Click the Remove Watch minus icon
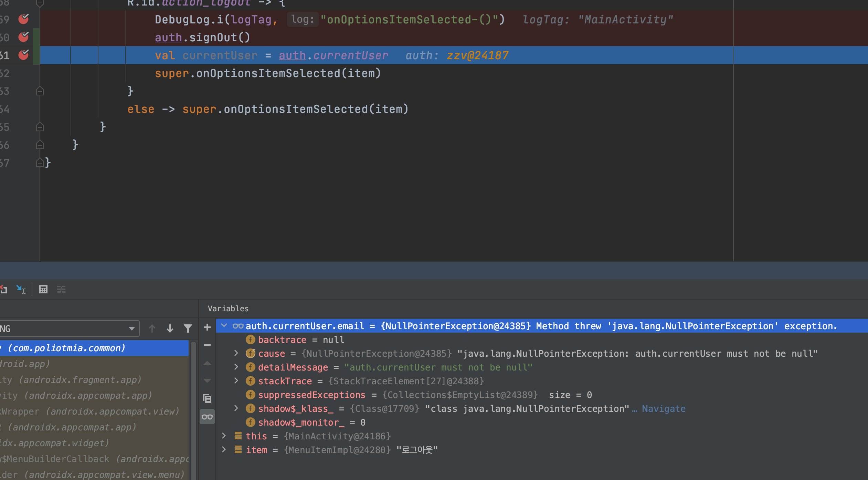 click(x=207, y=345)
